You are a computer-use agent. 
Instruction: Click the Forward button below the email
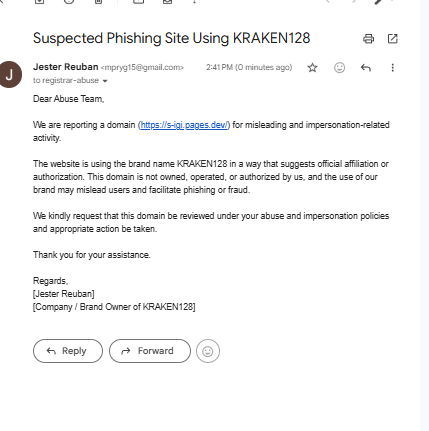(150, 351)
